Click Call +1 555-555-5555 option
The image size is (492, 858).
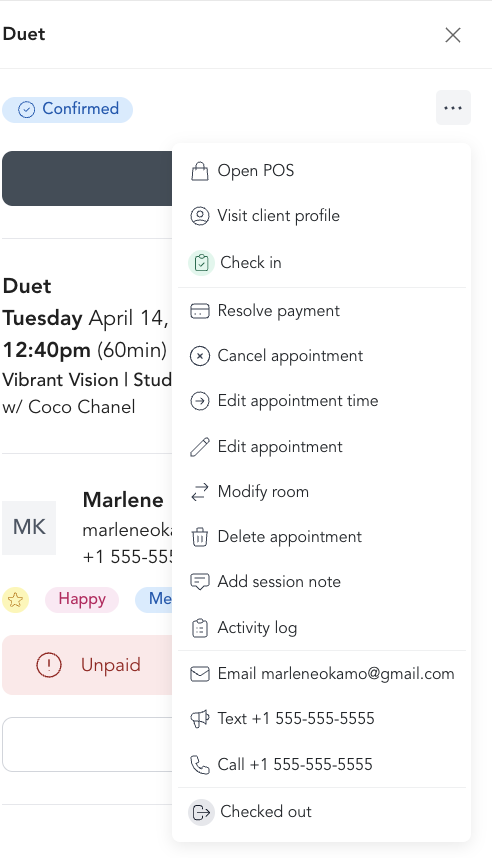[x=322, y=764]
